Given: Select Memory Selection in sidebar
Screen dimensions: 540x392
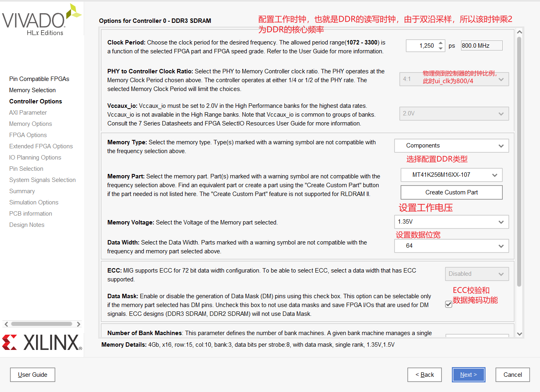Looking at the screenshot, I should coord(32,90).
